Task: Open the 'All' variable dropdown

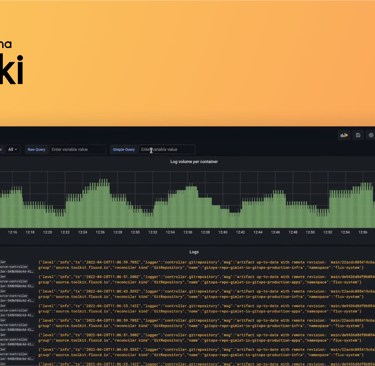Action: pos(13,149)
